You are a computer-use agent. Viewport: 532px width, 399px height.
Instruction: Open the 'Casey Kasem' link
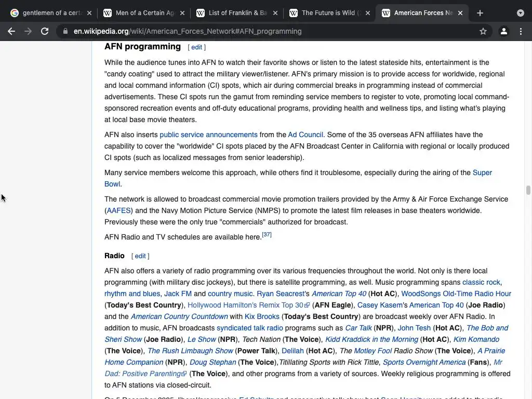(x=380, y=305)
